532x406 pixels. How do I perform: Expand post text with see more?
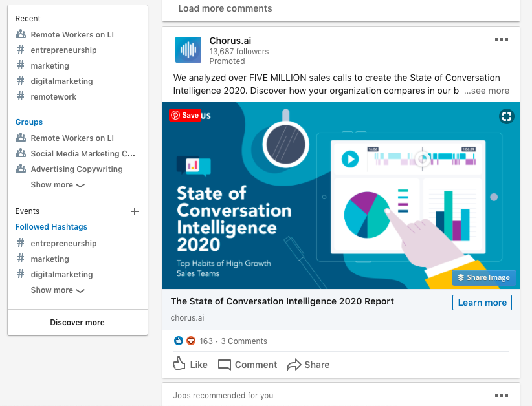[487, 91]
